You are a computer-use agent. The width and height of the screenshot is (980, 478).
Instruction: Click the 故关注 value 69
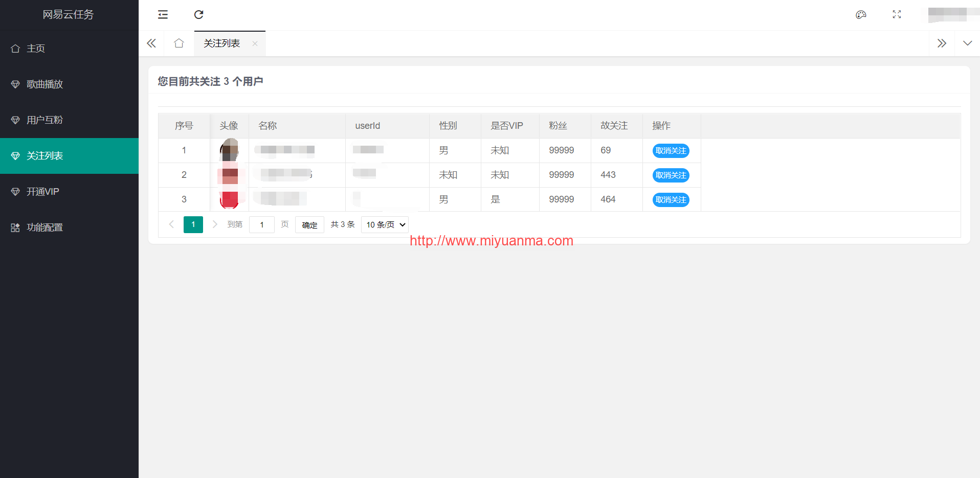click(x=606, y=150)
